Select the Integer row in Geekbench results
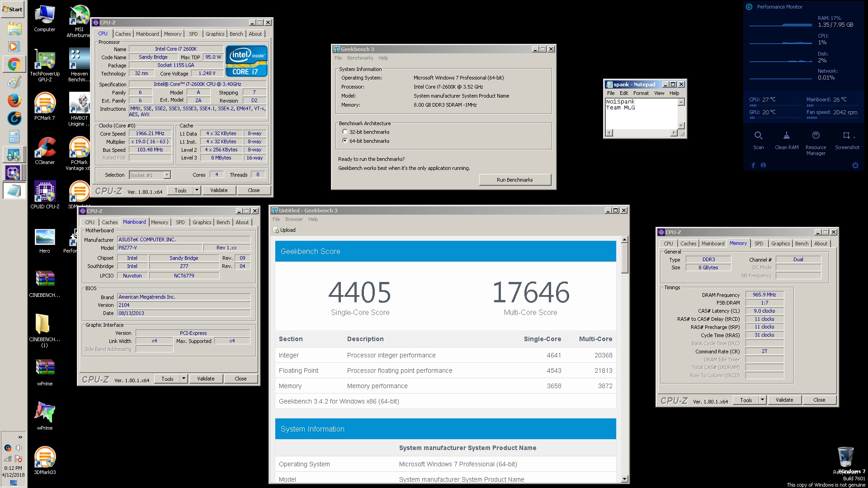Viewport: 868px width, 488px height. click(445, 355)
